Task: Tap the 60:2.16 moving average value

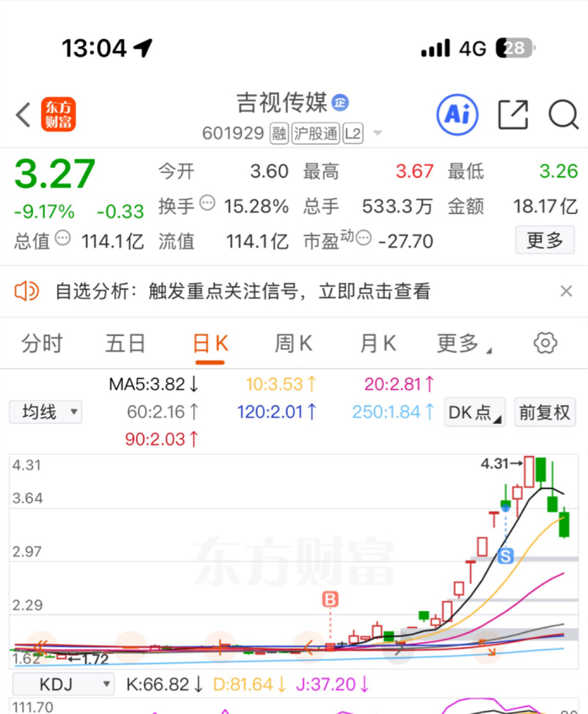Action: pyautogui.click(x=163, y=412)
